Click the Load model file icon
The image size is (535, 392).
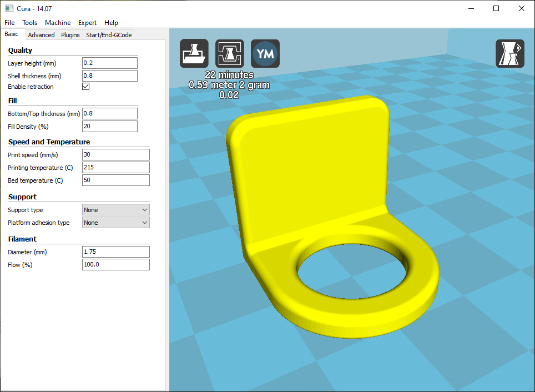(x=194, y=53)
